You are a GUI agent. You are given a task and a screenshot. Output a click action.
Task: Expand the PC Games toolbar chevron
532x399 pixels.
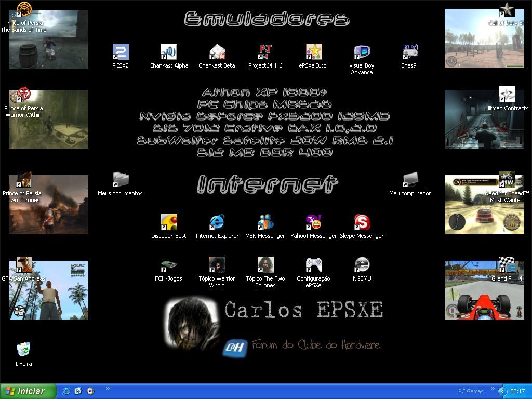pos(493,388)
